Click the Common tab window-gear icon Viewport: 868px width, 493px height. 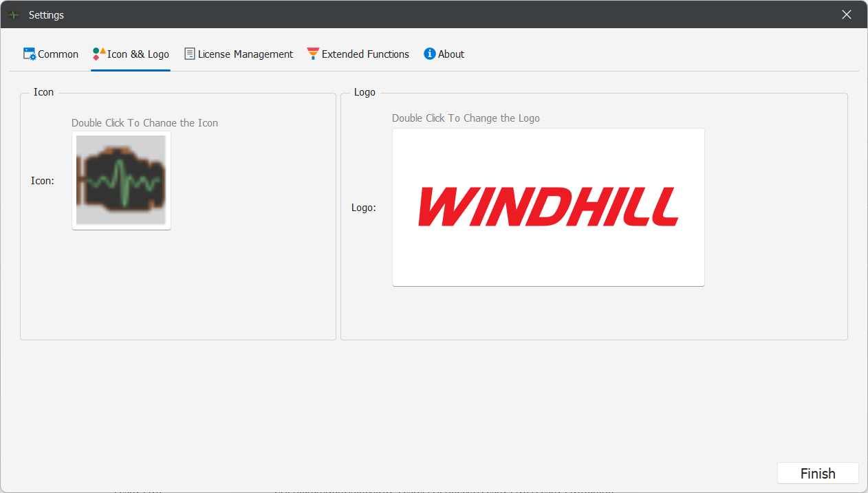pos(30,54)
